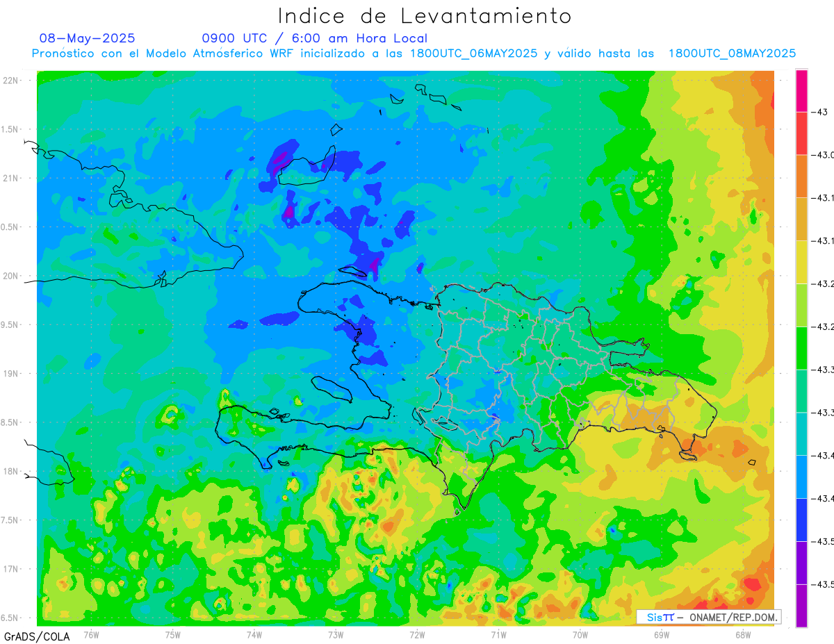Pick the yellow segment of the colorbar
This screenshot has height=644, width=834.
tap(801, 262)
